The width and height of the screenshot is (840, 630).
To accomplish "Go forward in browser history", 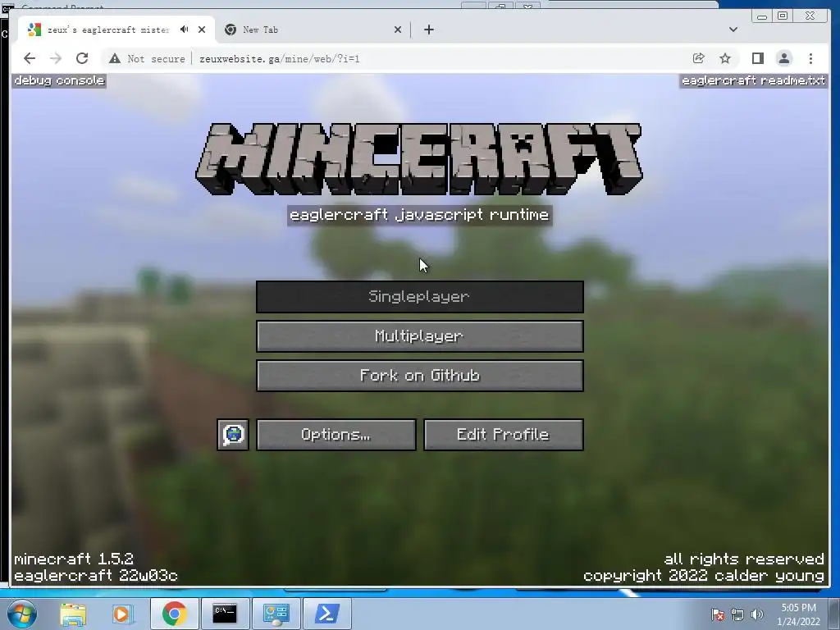I will (x=56, y=58).
